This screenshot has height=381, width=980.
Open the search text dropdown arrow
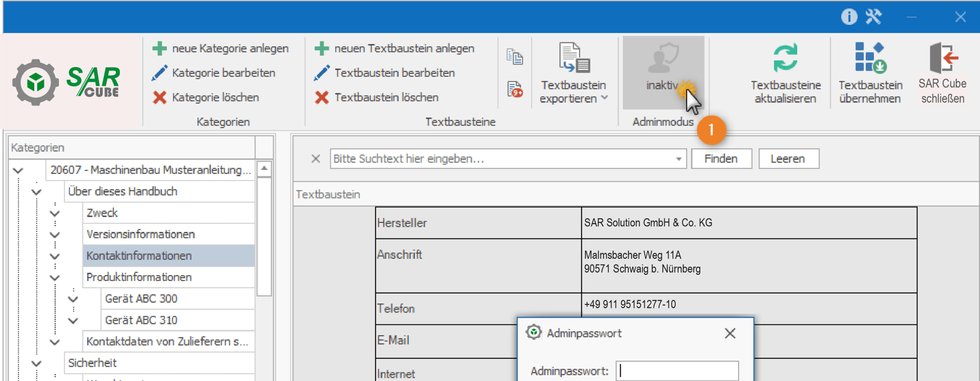coord(678,159)
